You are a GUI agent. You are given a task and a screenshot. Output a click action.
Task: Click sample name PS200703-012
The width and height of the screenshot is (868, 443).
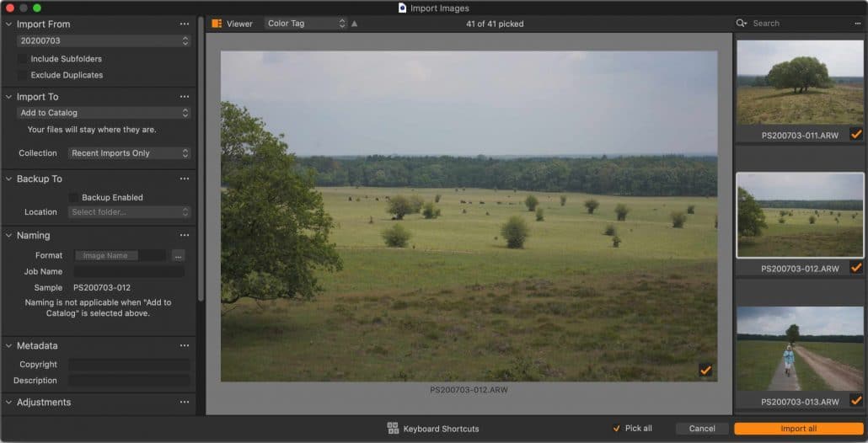point(102,287)
